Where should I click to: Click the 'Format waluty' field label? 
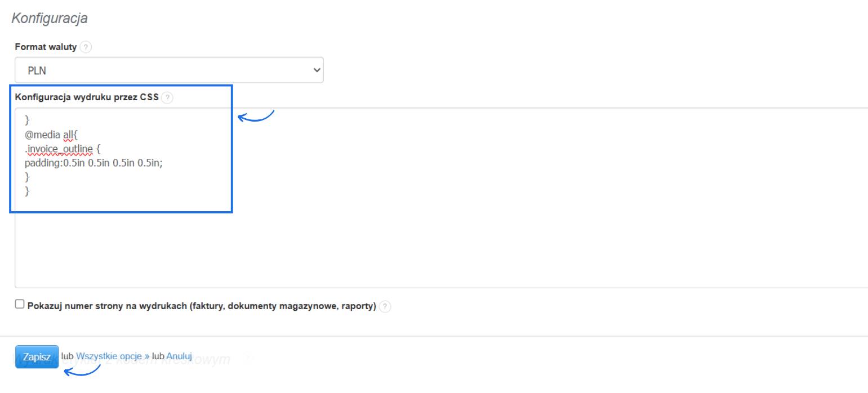[x=46, y=47]
